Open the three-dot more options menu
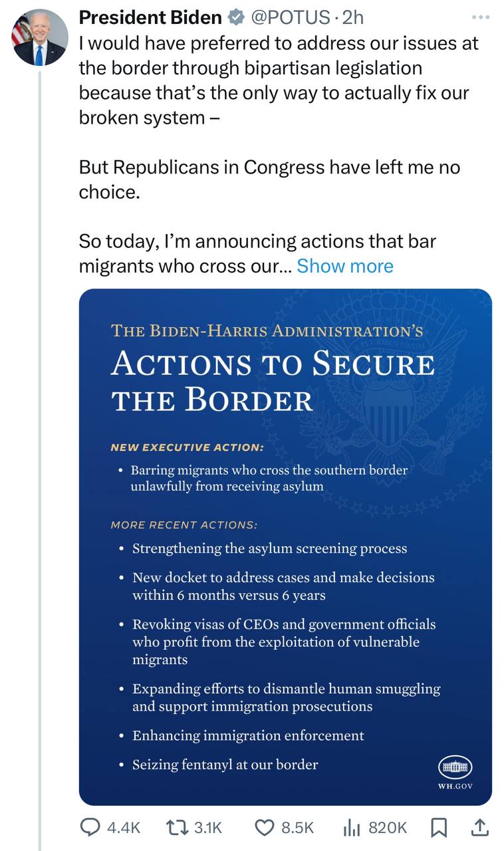The width and height of the screenshot is (504, 851). (x=479, y=17)
